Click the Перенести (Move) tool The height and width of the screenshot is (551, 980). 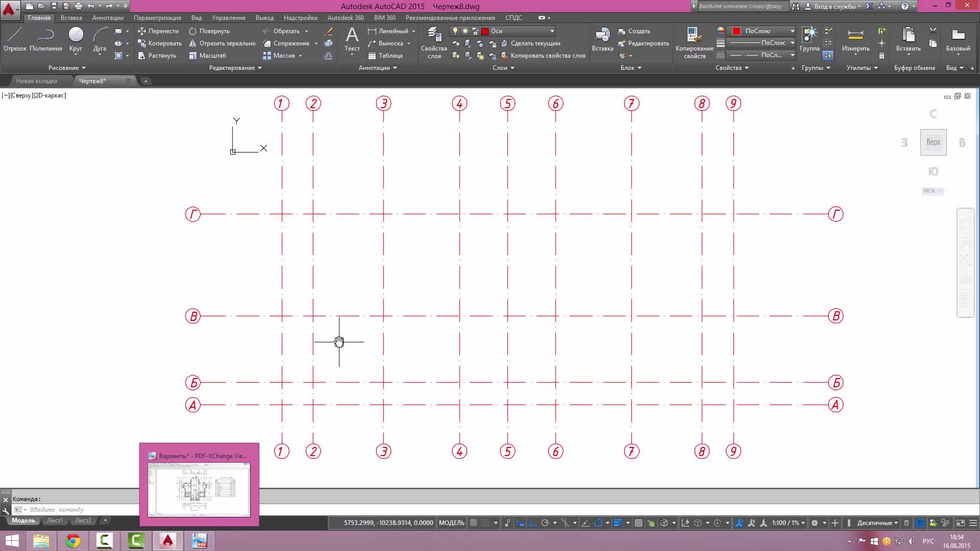click(158, 31)
